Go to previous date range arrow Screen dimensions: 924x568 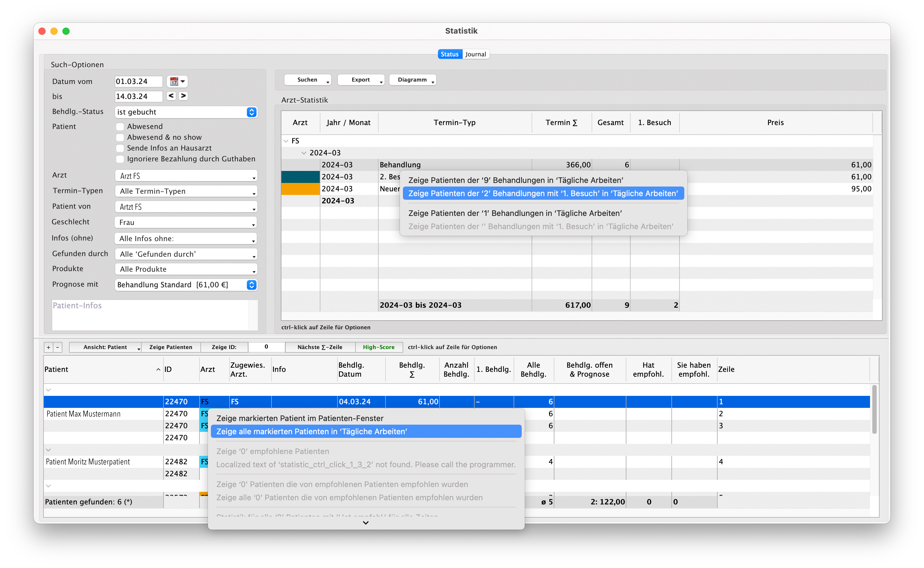[171, 96]
